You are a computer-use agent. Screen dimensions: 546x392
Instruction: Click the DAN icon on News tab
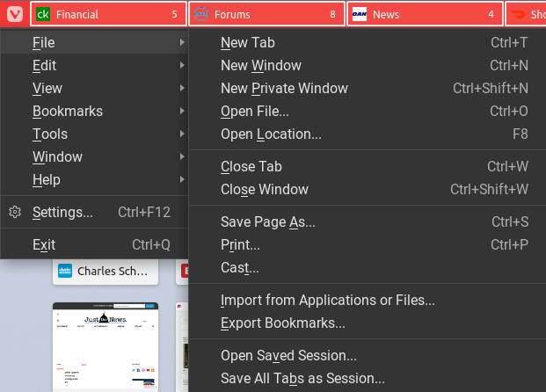(360, 15)
